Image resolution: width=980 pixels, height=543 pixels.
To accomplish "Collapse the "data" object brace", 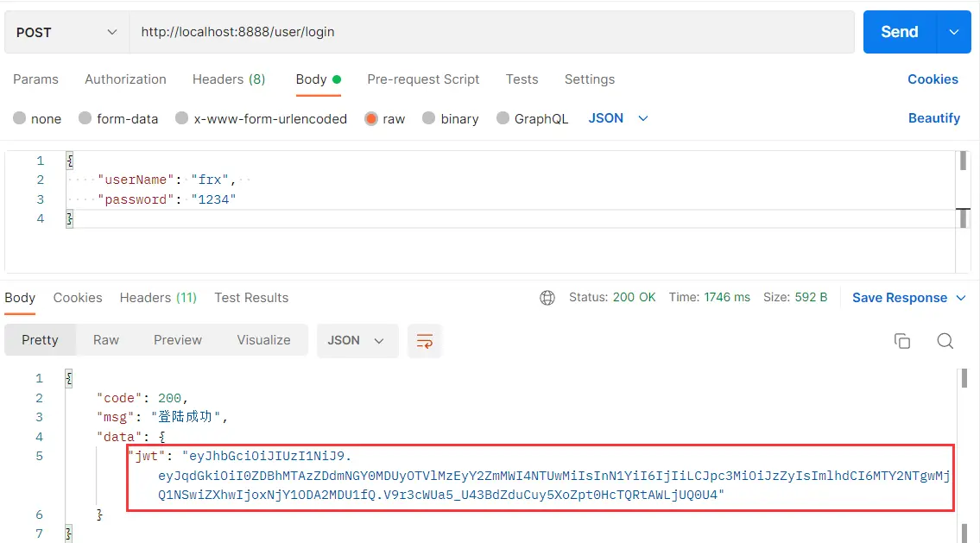I will [x=161, y=437].
